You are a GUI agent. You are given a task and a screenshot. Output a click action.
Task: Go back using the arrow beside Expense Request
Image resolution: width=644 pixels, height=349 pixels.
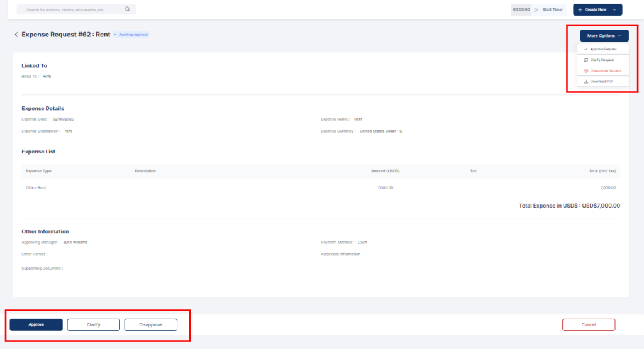click(16, 35)
